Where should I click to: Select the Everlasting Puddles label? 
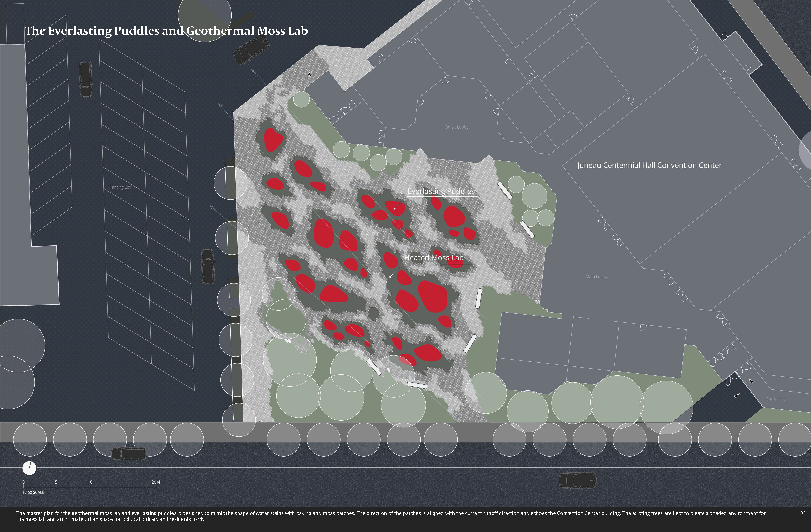441,191
